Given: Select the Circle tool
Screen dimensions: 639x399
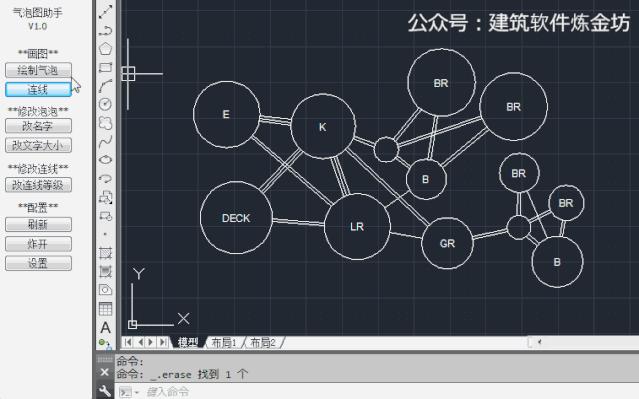Looking at the screenshot, I should click(x=105, y=104).
